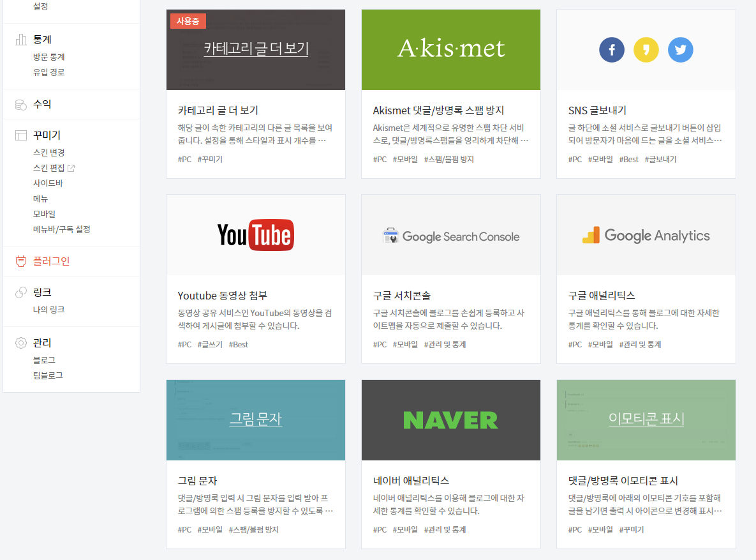
Task: Open the 관리 menu section
Action: (43, 343)
